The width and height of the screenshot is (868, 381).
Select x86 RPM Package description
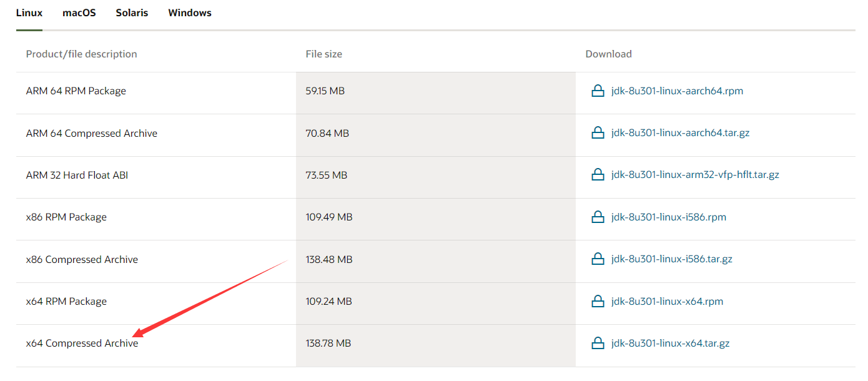click(x=66, y=217)
